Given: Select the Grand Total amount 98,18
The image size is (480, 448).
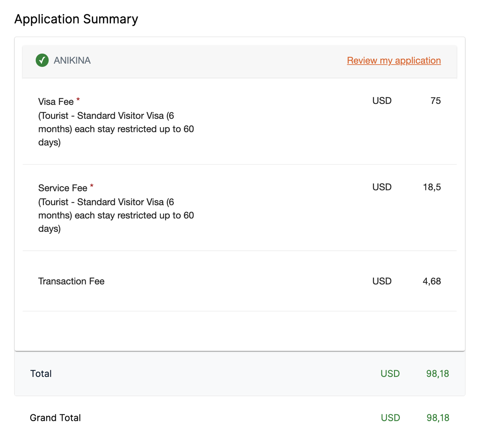Looking at the screenshot, I should 438,418.
